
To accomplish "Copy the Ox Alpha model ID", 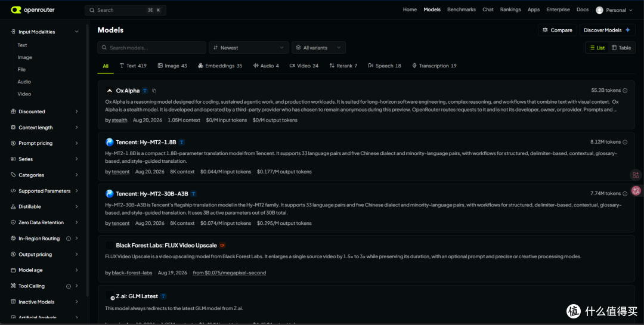I will (154, 91).
